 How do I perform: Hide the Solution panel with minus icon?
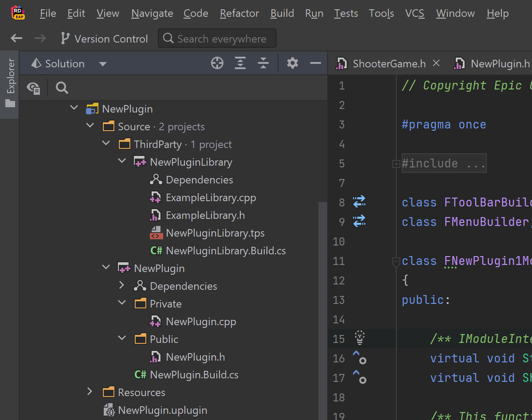coord(315,63)
